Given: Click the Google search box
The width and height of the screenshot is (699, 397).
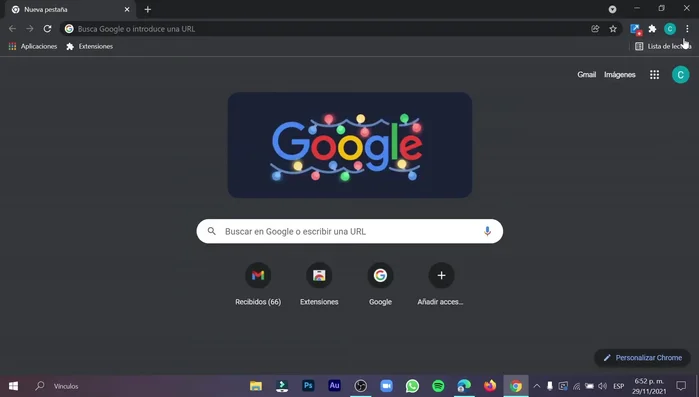Looking at the screenshot, I should pos(350,231).
